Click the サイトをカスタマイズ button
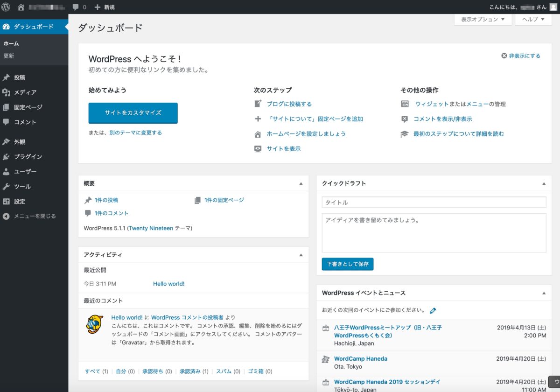The width and height of the screenshot is (560, 392). pos(133,113)
